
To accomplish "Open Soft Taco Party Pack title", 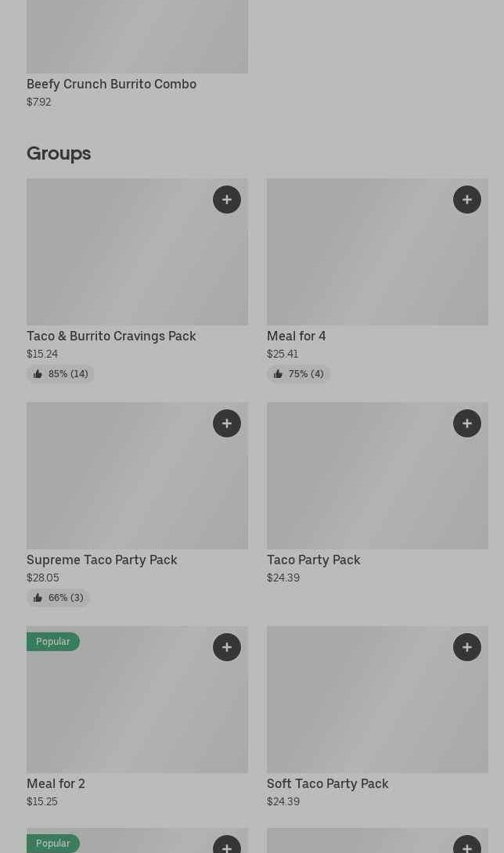I will pyautogui.click(x=328, y=783).
